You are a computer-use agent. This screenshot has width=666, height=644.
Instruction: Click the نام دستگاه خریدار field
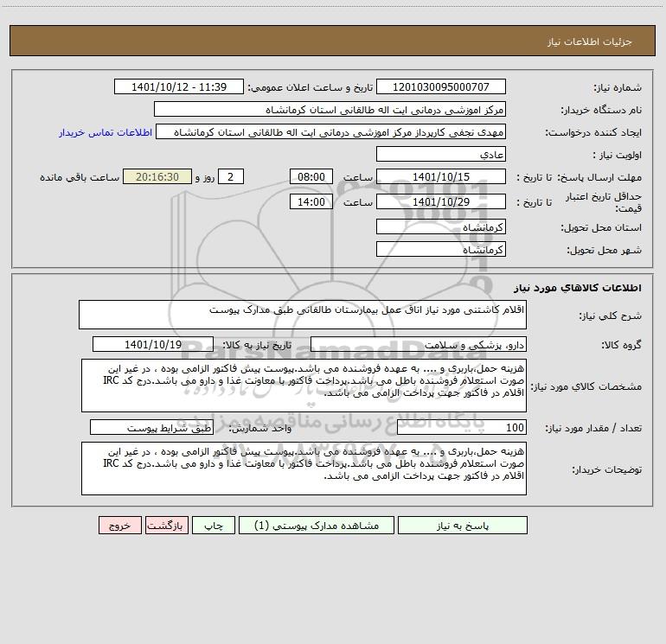point(330,109)
